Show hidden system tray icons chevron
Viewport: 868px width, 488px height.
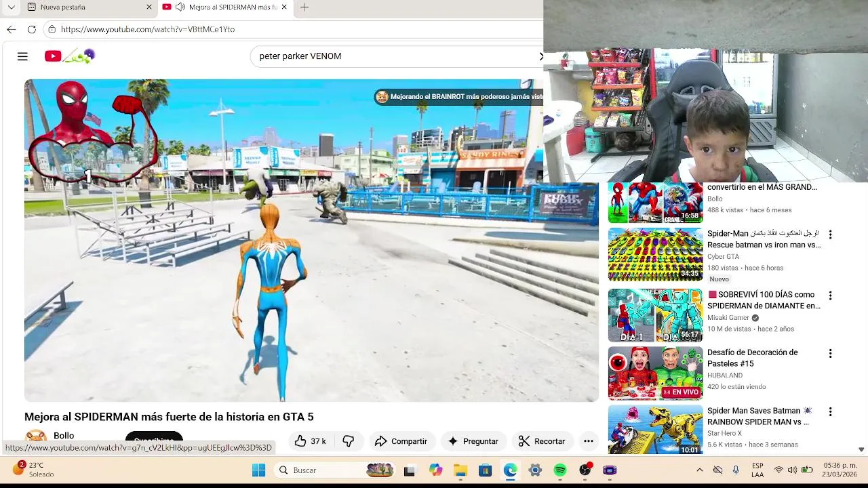pyautogui.click(x=700, y=470)
